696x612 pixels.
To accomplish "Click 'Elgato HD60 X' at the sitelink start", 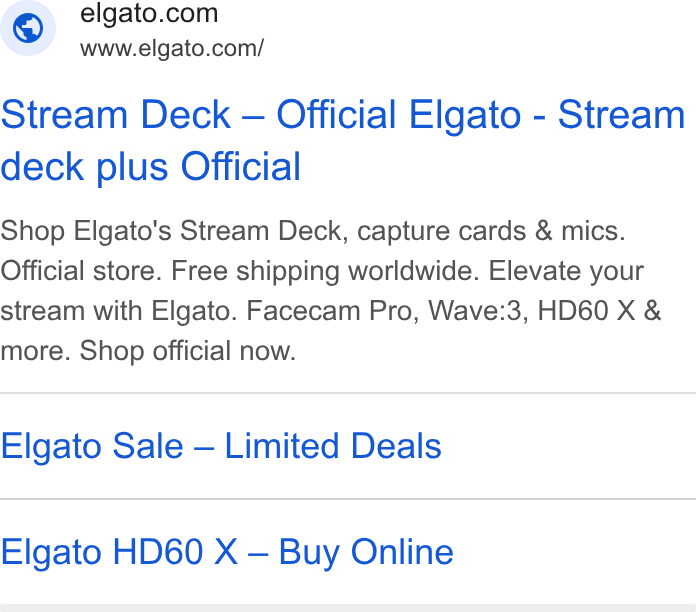I will [119, 552].
